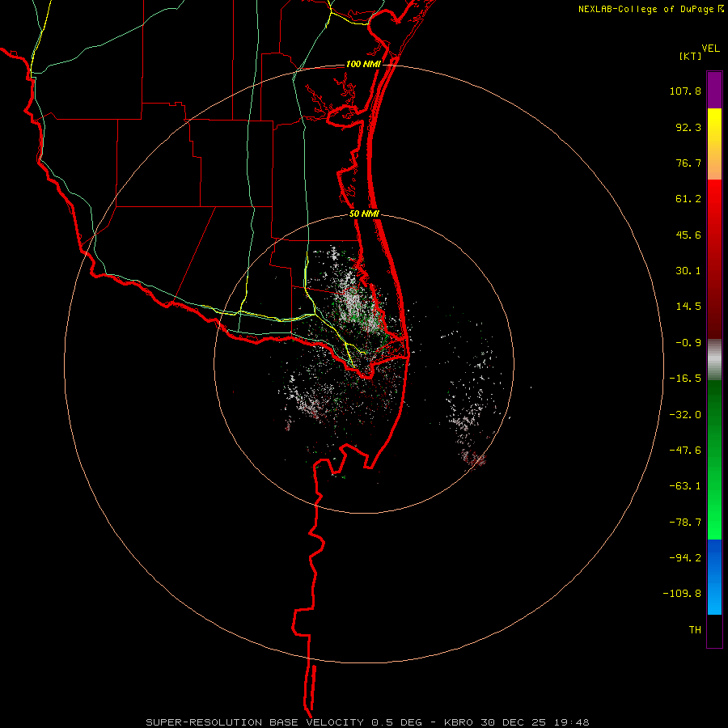The image size is (728, 728).
Task: Click the [KT] units label
Action: pyautogui.click(x=691, y=56)
